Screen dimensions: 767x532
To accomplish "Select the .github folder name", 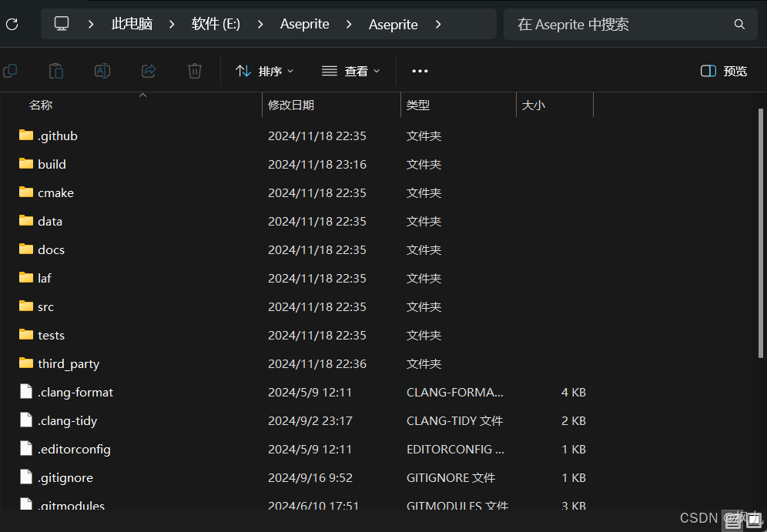I will coord(58,136).
